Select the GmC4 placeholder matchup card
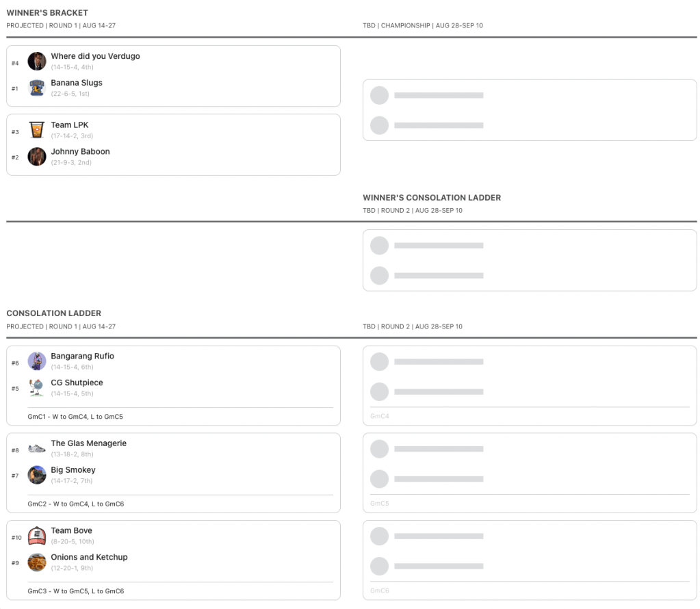The height and width of the screenshot is (609, 700). click(529, 385)
